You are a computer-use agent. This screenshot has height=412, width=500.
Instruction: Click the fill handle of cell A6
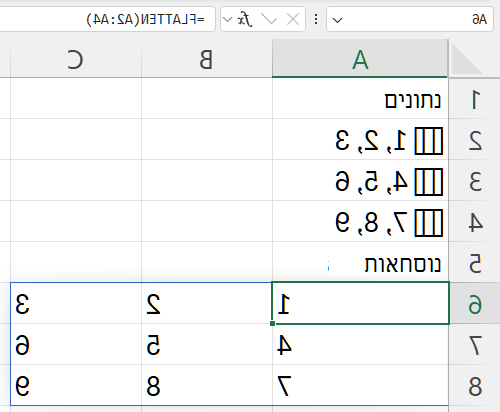(x=273, y=323)
